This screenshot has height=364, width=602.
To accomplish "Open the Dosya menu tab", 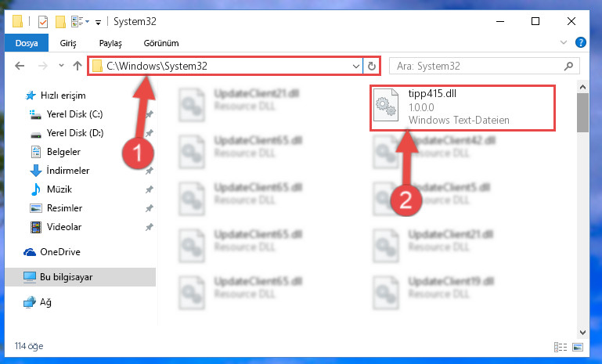I will 27,43.
